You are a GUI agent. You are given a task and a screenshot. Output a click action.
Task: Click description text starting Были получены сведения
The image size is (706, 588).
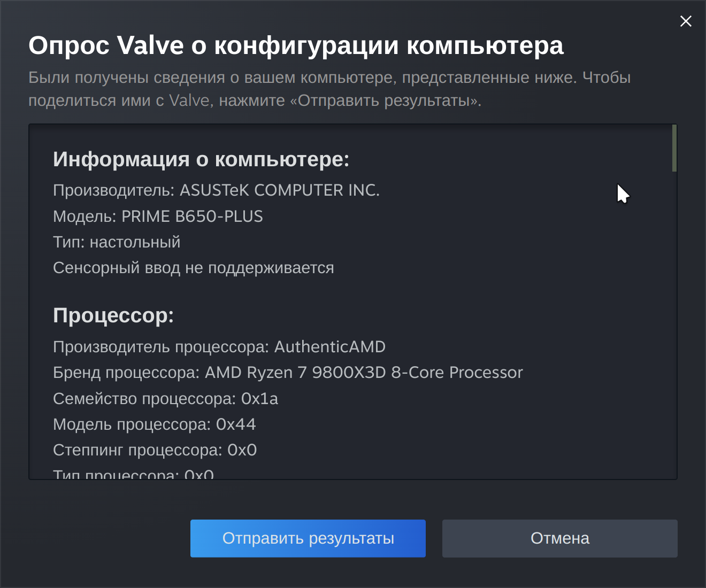[329, 89]
